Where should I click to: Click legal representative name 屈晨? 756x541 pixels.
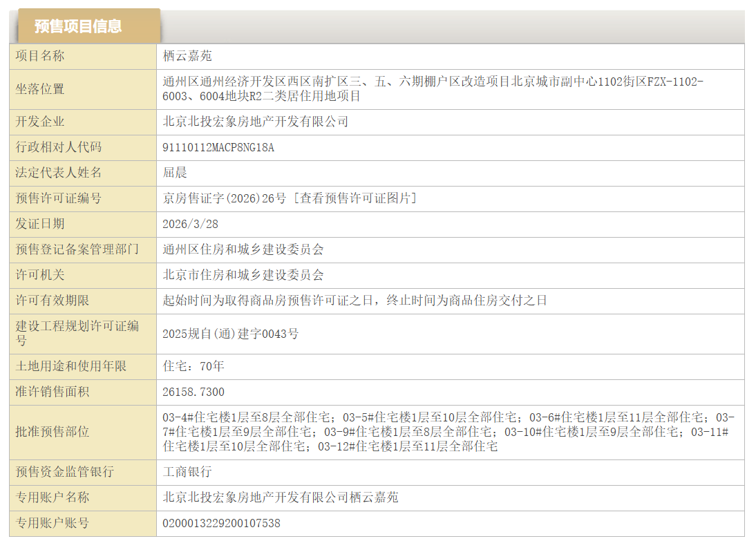(175, 173)
